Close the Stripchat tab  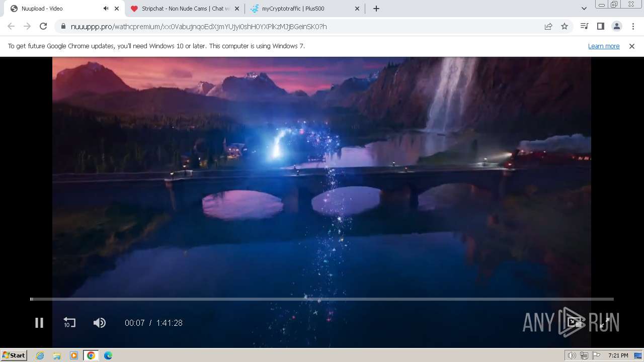tap(237, 9)
